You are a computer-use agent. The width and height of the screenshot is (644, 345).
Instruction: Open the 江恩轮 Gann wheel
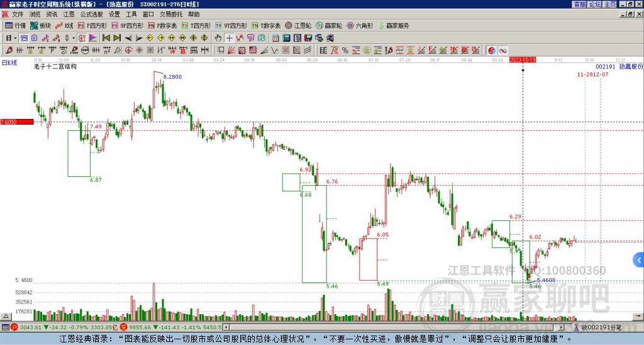(x=298, y=26)
